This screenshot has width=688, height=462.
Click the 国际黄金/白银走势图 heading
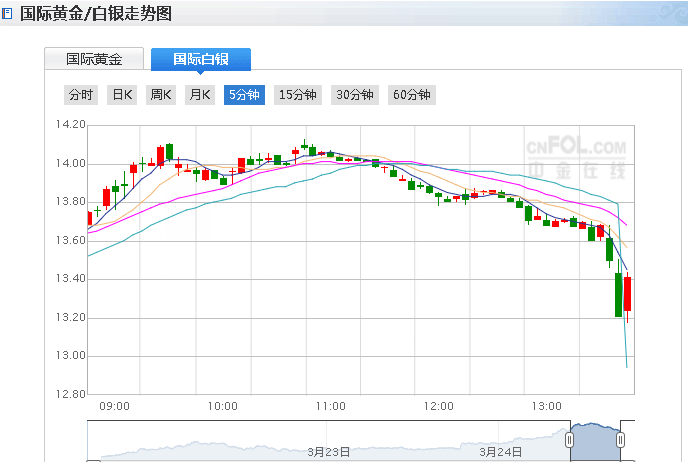coord(96,14)
